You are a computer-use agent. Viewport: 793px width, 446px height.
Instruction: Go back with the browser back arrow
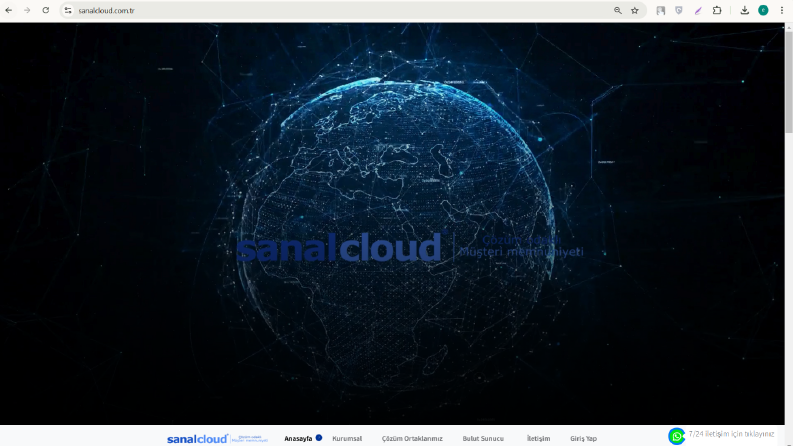pos(9,10)
